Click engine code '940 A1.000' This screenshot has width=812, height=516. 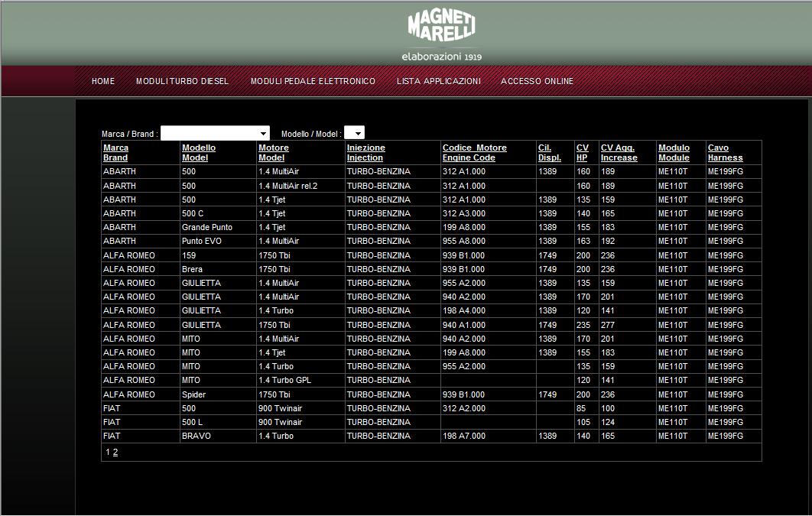pos(464,325)
